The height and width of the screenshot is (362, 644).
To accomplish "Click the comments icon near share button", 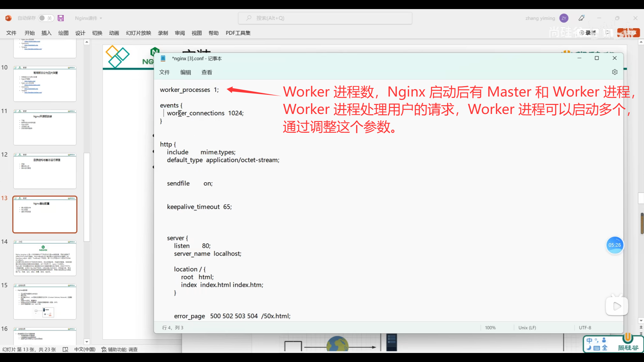I will 607,33.
